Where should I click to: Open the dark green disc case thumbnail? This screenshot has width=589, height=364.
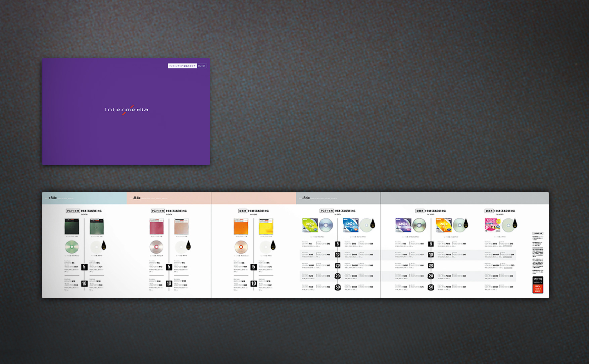72,226
